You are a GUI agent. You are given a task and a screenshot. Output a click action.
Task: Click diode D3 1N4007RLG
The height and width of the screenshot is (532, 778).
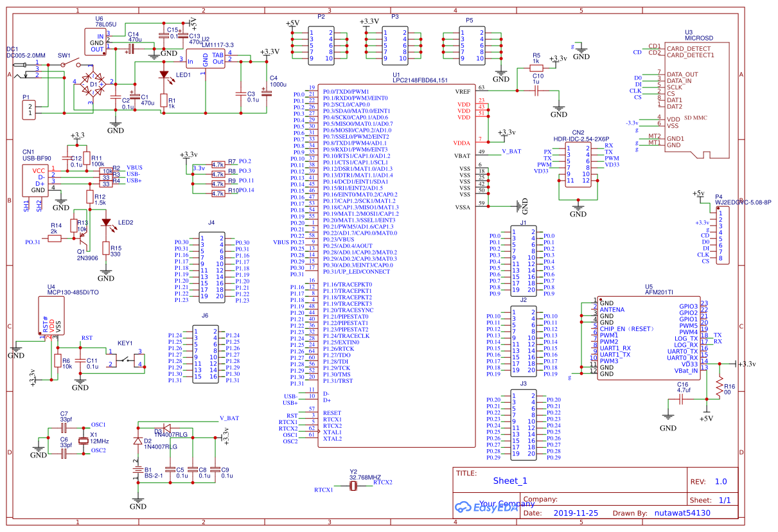click(x=166, y=429)
